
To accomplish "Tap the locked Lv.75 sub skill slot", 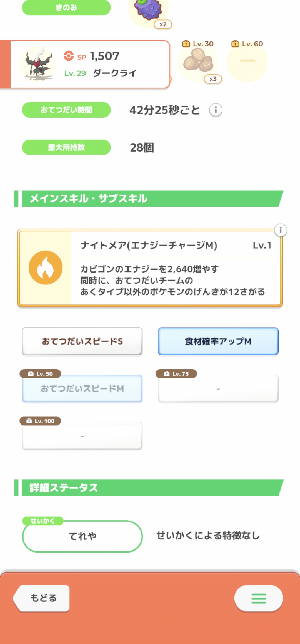I will pyautogui.click(x=218, y=388).
